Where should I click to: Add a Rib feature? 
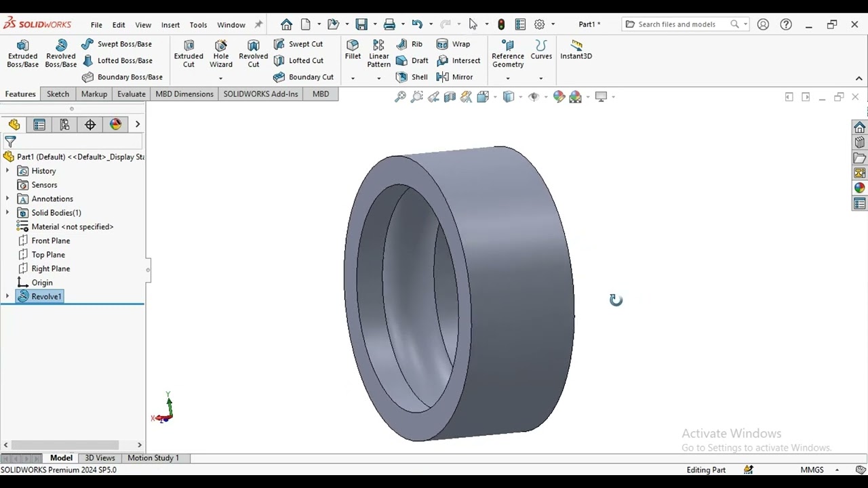409,44
